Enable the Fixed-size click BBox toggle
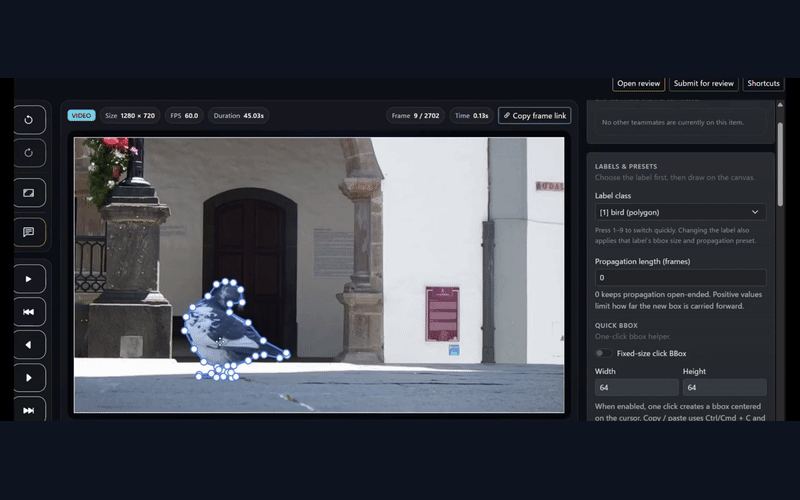The height and width of the screenshot is (500, 800). pyautogui.click(x=604, y=353)
